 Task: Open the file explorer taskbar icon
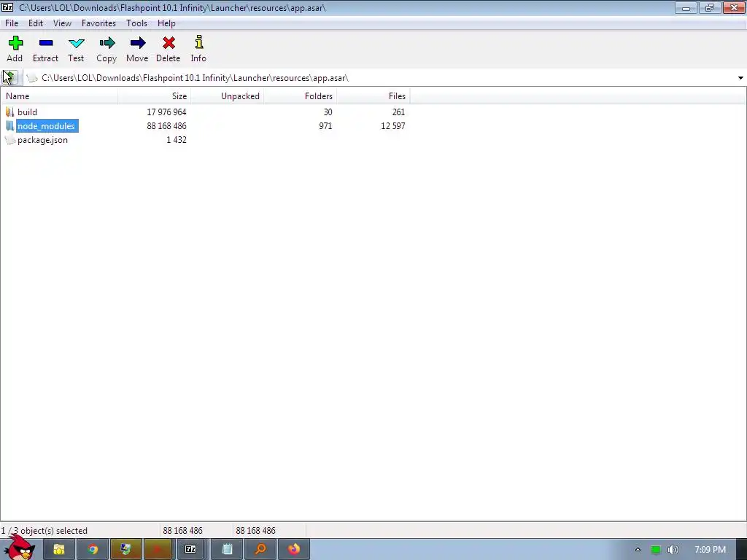point(59,550)
